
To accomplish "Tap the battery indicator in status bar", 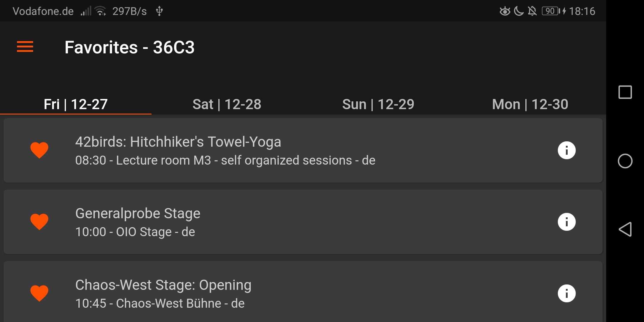I will (x=550, y=11).
